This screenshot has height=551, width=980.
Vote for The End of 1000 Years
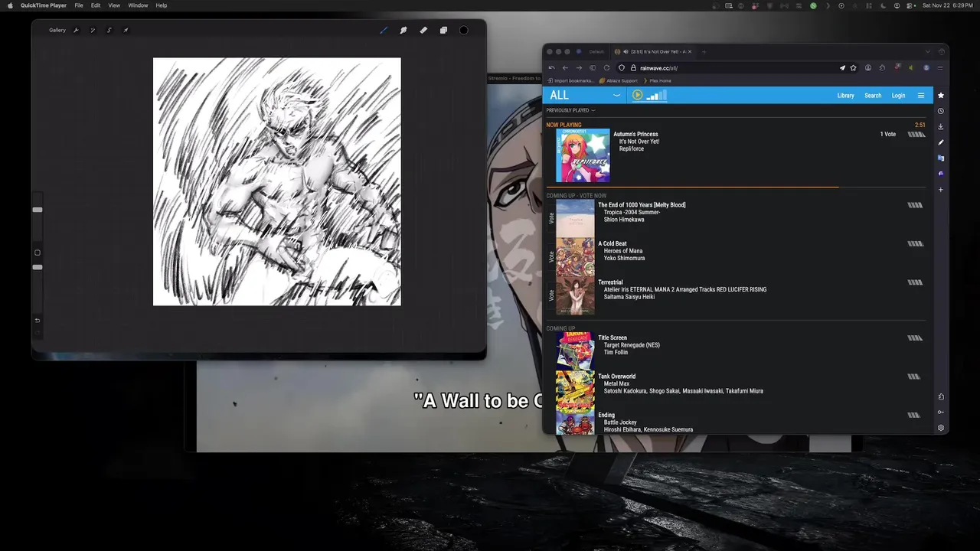551,218
